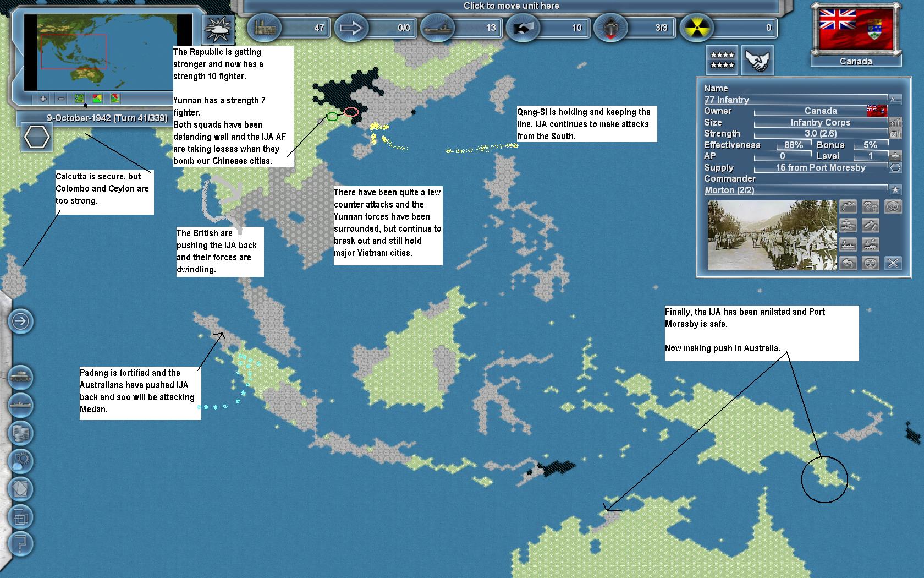The image size is (924, 578).
Task: Click the radar target action icon
Action: coord(893,206)
